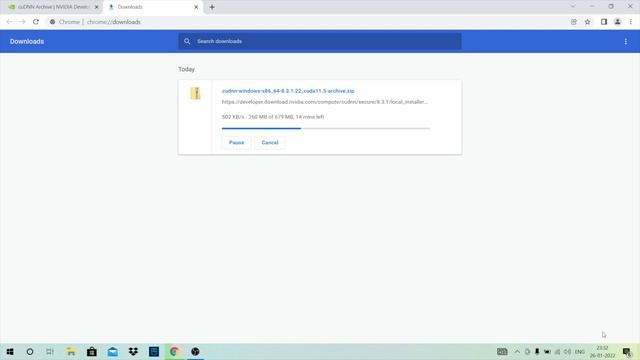The height and width of the screenshot is (360, 640).
Task: Click the download progress bar
Action: coord(326,128)
